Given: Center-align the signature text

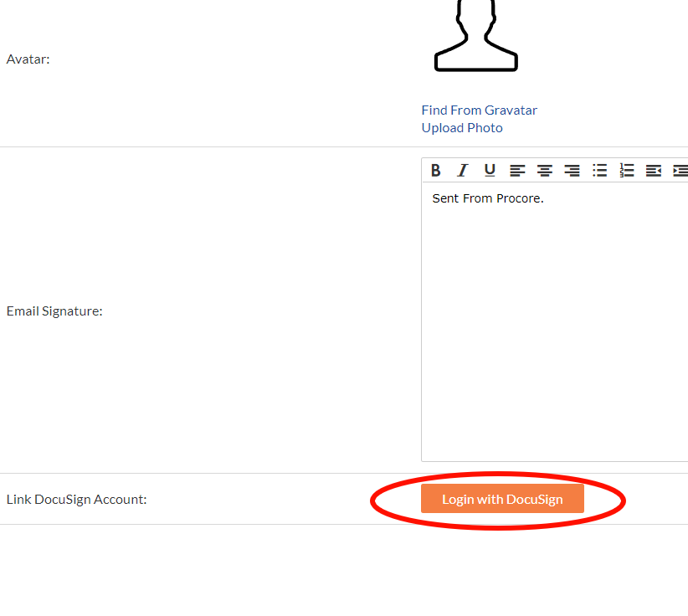Looking at the screenshot, I should point(545,170).
